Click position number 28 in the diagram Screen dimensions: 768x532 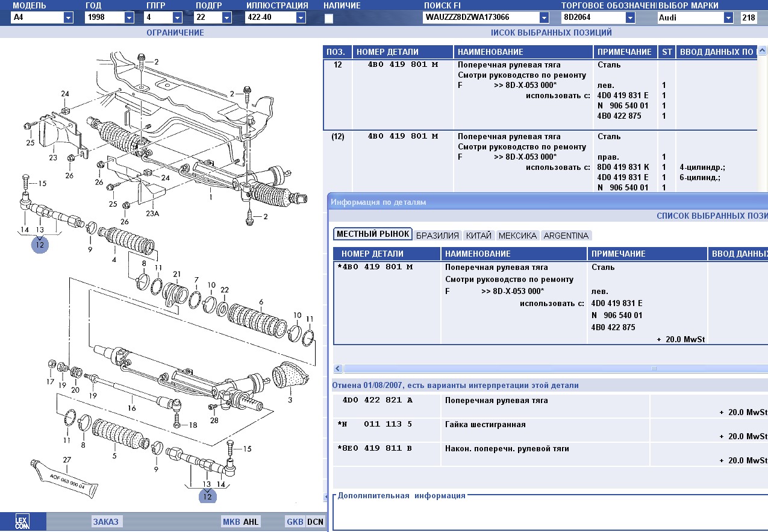[214, 421]
